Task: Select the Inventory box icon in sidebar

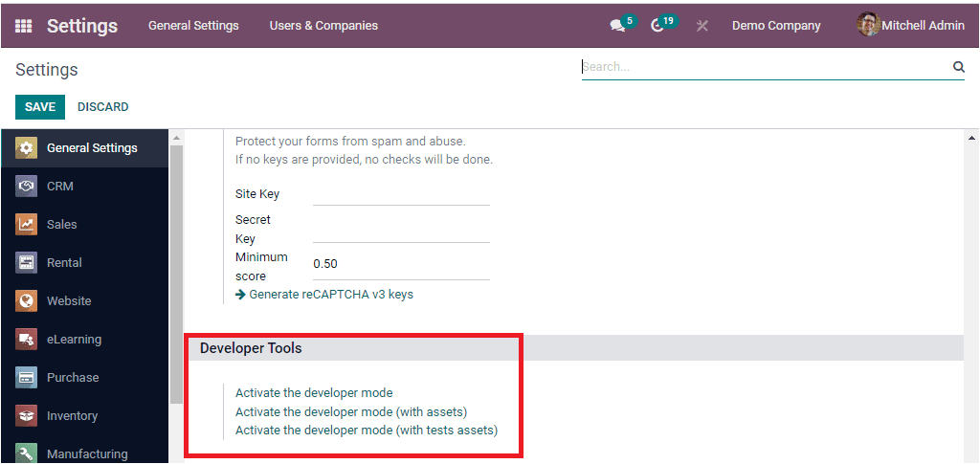Action: click(27, 416)
